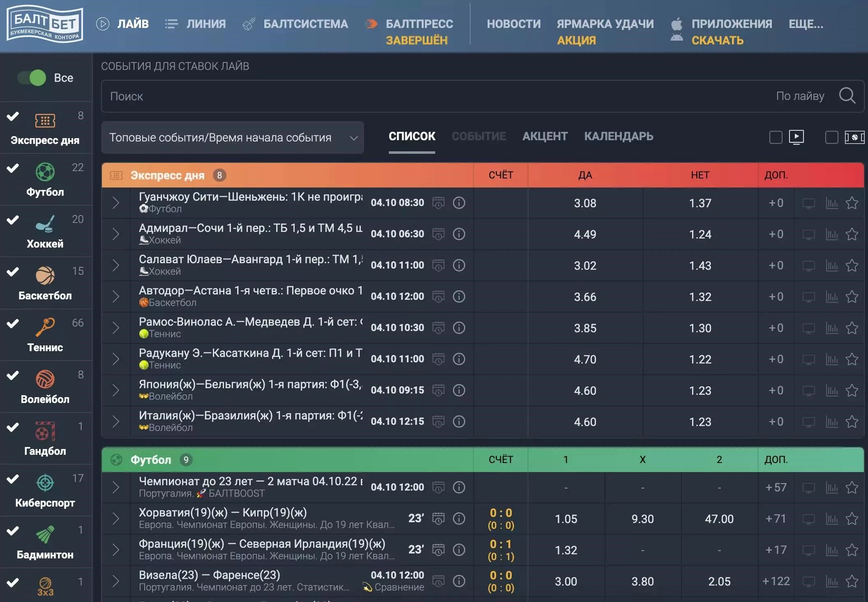The image size is (868, 602).
Task: Open statistics icon for Чемпионат до 23 лет row
Action: point(832,487)
